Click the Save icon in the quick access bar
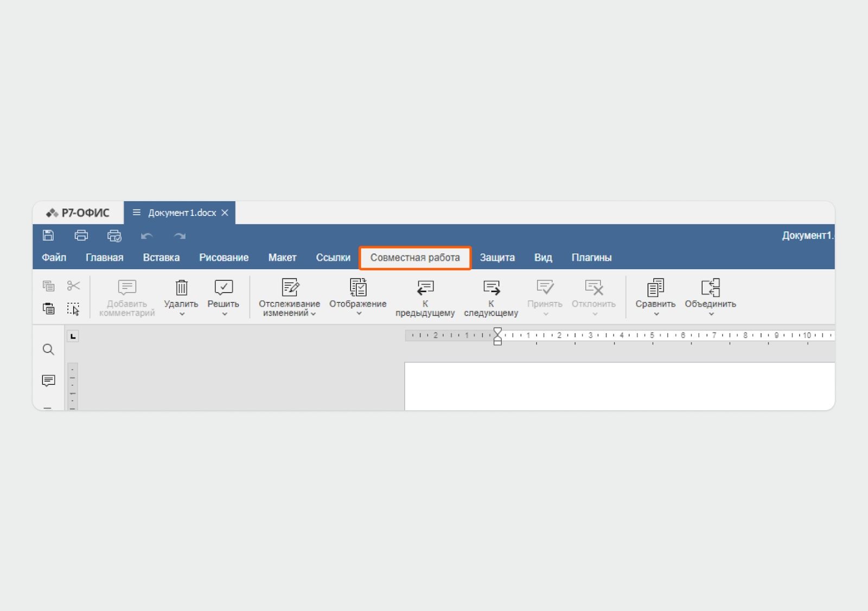The image size is (868, 611). [x=48, y=236]
